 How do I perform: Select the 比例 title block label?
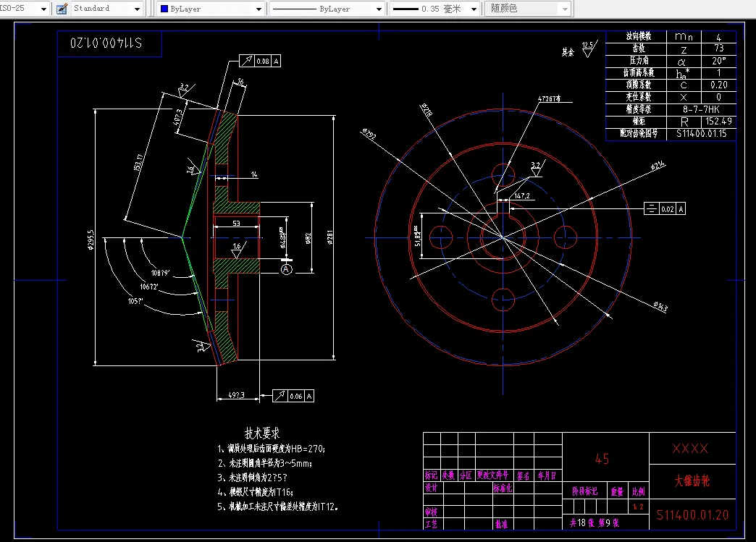(639, 491)
